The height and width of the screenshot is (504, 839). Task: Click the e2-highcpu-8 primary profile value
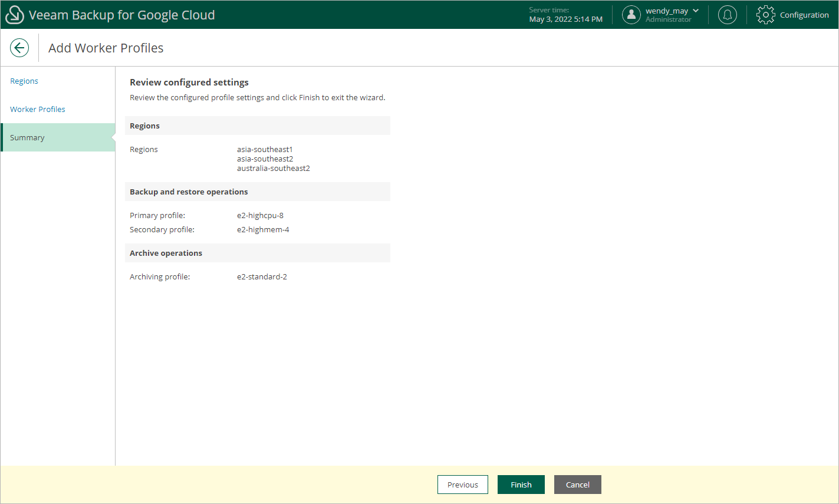click(x=260, y=215)
